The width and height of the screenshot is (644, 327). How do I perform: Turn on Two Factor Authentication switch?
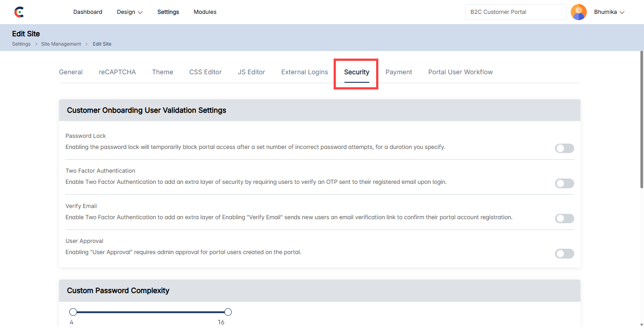564,183
